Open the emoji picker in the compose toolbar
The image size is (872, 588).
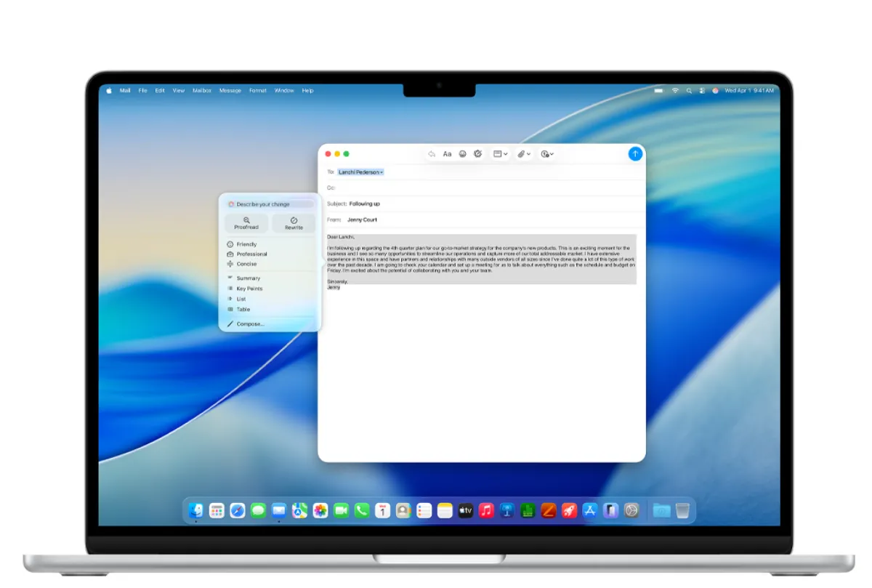pyautogui.click(x=462, y=154)
